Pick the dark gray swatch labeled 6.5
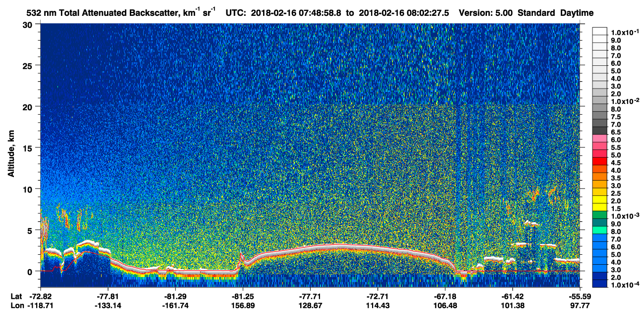Screen dimensions: 644x330 point(599,132)
